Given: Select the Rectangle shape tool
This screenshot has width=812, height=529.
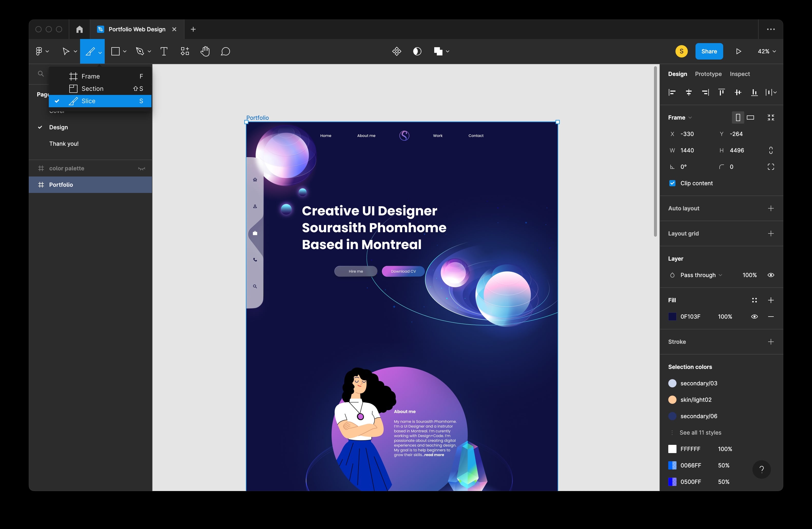Looking at the screenshot, I should click(x=115, y=51).
